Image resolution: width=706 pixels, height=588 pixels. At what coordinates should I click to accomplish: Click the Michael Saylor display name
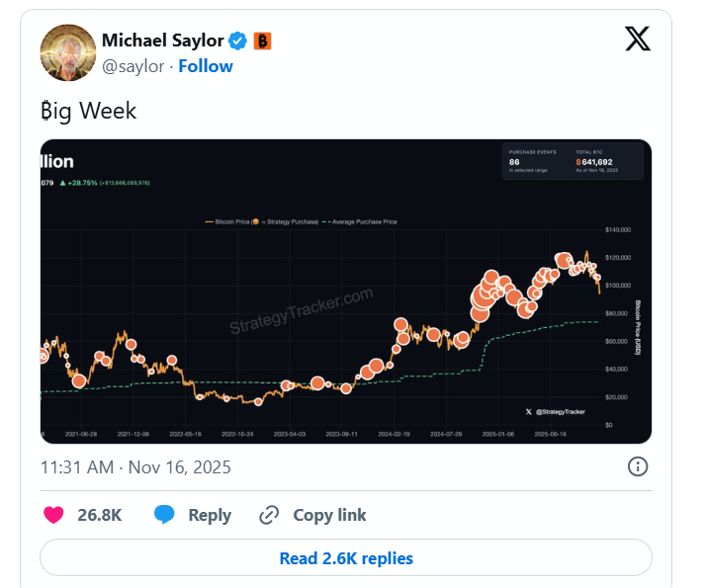click(x=162, y=41)
